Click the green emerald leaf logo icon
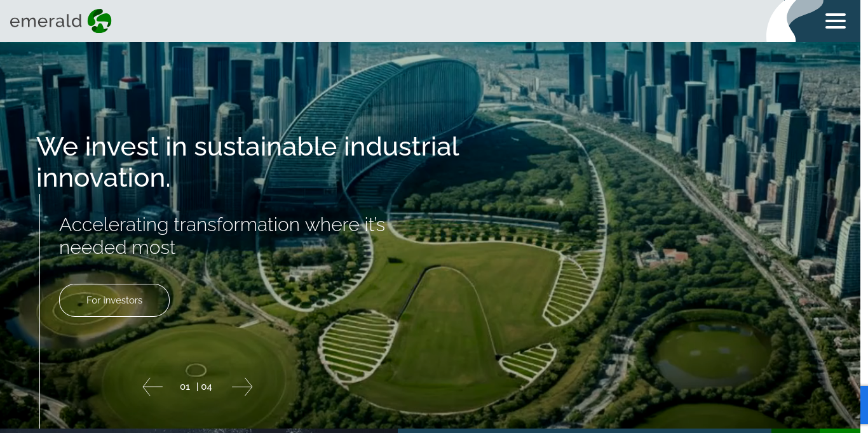This screenshot has height=433, width=868. pos(100,21)
